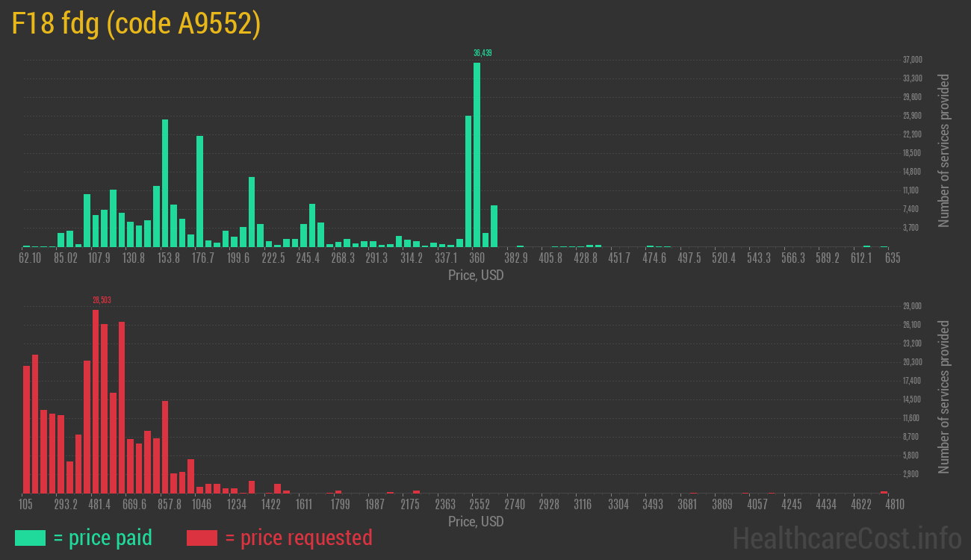Click the 29,000 y-axis tick label
Screen dimensions: 971x560
click(912, 306)
